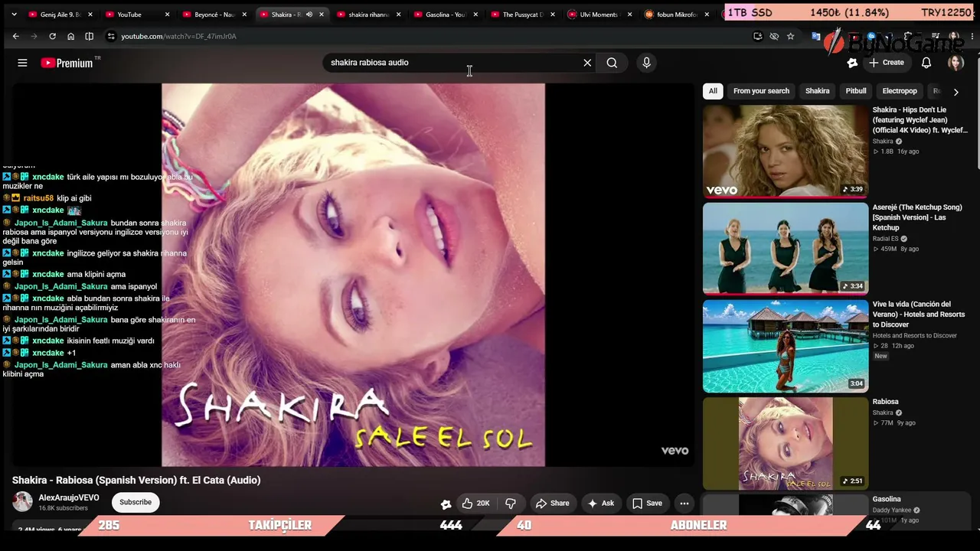Viewport: 980px width, 551px height.
Task: Clear the YouTube search box text
Action: point(587,63)
